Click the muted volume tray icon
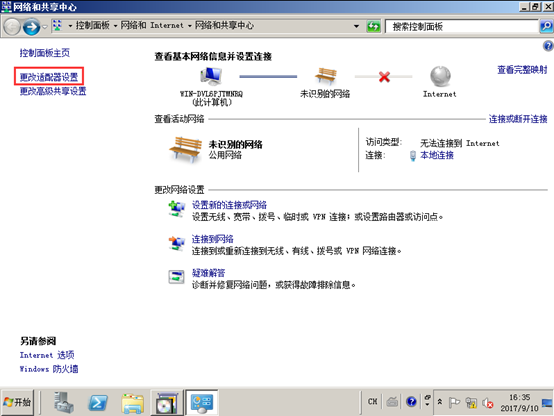The height and width of the screenshot is (416, 554). click(x=488, y=403)
